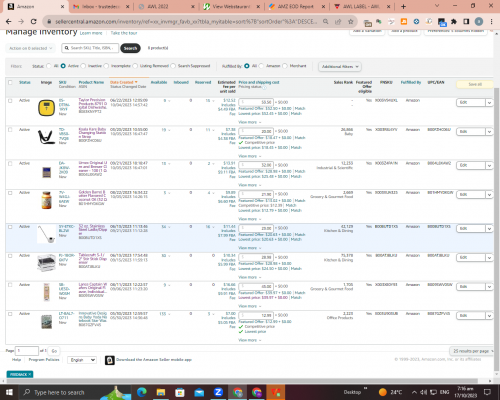Click the Golden Barrel oil bottle thumbnail
The width and height of the screenshot is (500, 400).
46,200
